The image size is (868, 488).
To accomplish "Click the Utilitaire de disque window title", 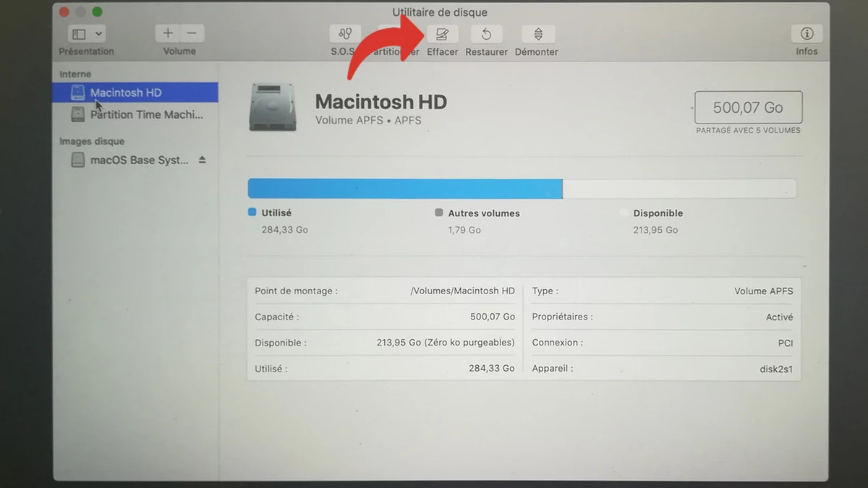I will tap(440, 12).
